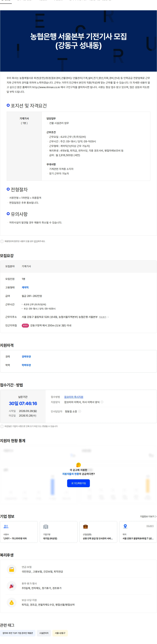Expand the 정동철 소장 contact plus icon
This screenshot has width=157, height=644.
tap(80, 411)
